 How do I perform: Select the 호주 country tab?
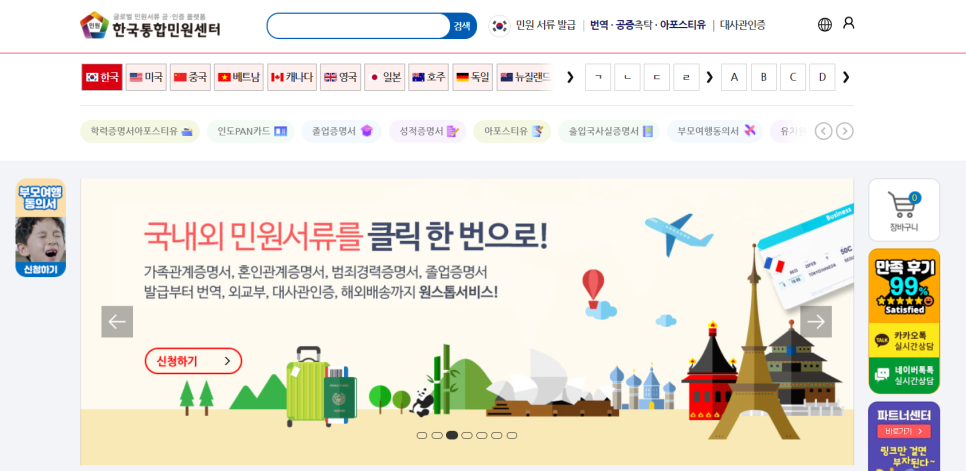[x=428, y=77]
